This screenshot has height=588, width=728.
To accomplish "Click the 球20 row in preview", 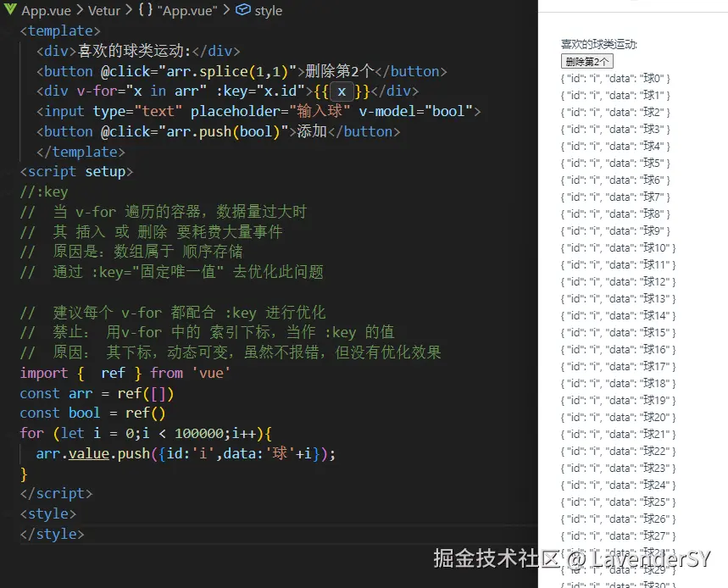I will coord(618,418).
